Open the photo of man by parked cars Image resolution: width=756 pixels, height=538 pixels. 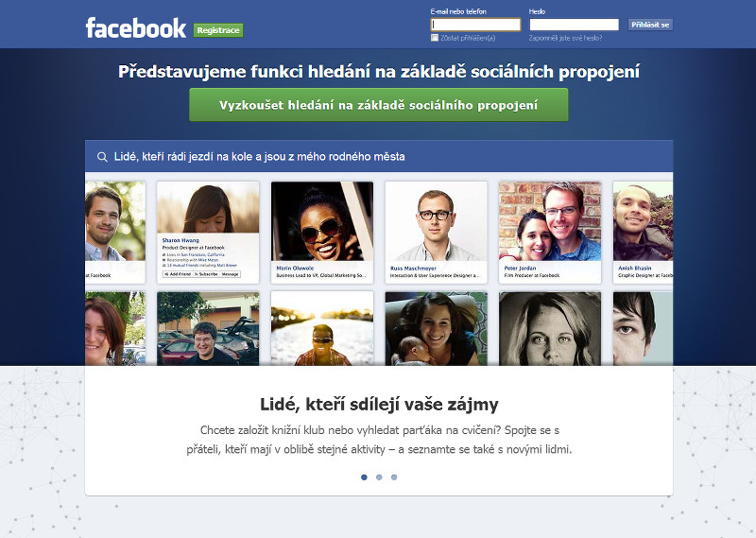click(208, 329)
